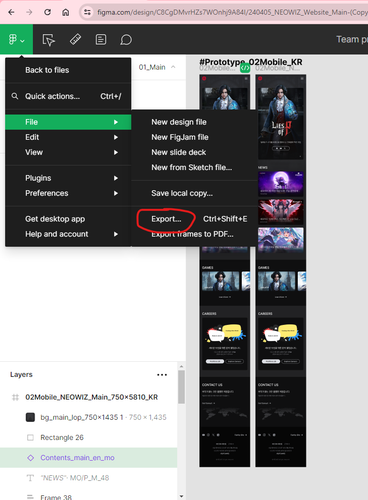Choose New FigJam file
Image resolution: width=368 pixels, height=500 pixels.
[194, 137]
